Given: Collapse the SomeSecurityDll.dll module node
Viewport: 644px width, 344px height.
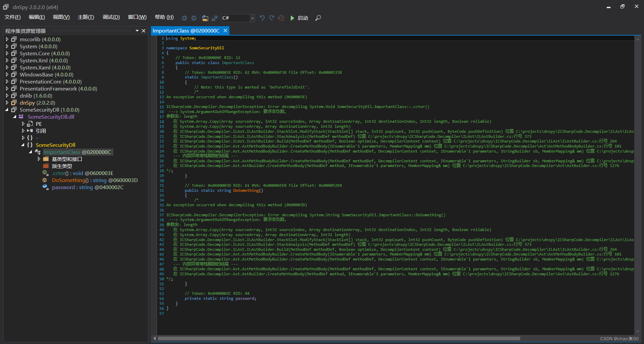Looking at the screenshot, I should tap(14, 117).
